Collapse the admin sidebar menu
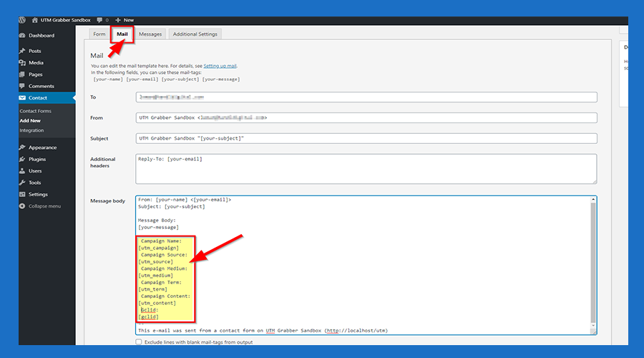Image resolution: width=644 pixels, height=358 pixels. pos(44,206)
